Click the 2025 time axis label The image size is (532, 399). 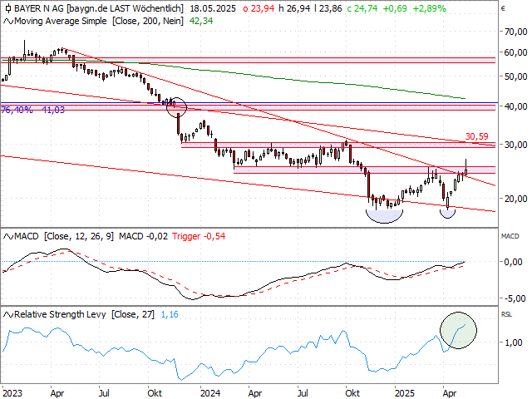tap(405, 393)
